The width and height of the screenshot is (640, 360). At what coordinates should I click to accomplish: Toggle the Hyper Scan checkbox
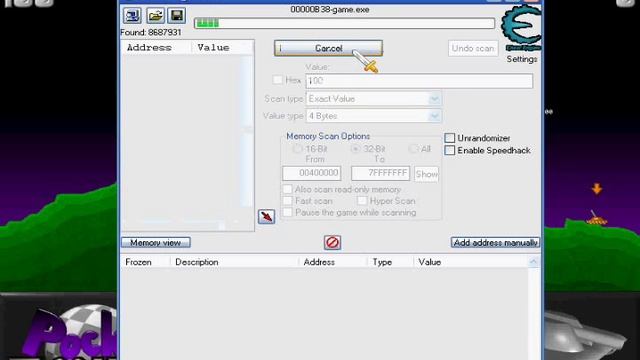pos(362,201)
